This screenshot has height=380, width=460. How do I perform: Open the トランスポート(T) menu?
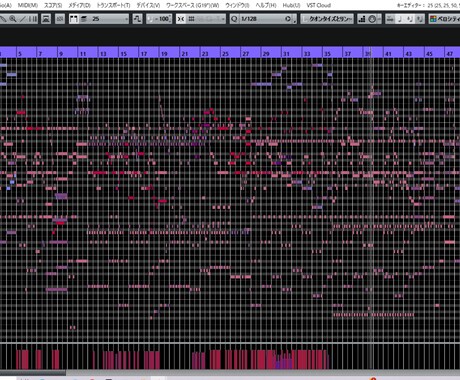[113, 5]
